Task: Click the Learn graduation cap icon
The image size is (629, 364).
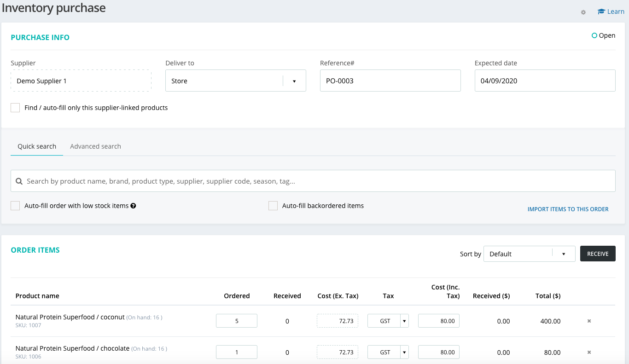Action: click(601, 12)
